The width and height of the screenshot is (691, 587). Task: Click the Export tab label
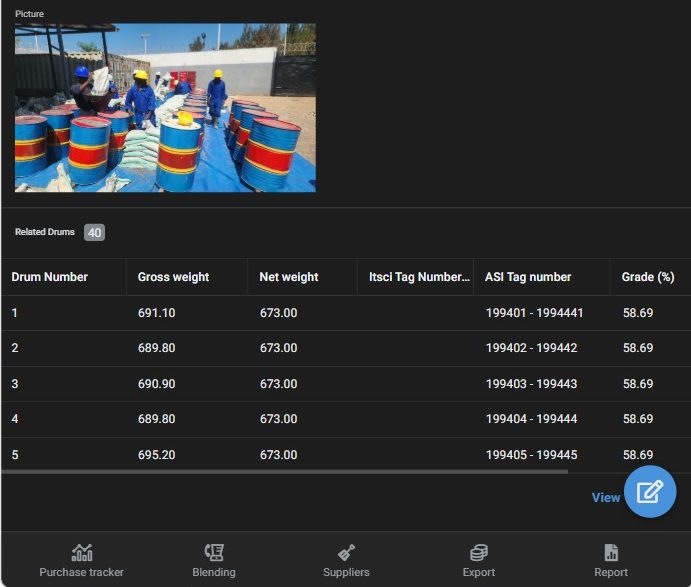[x=479, y=572]
